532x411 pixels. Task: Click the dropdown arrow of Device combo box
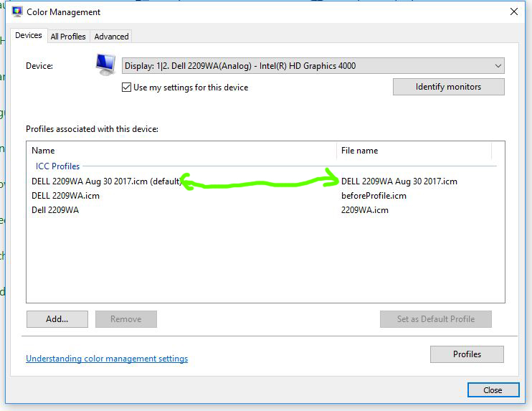(x=498, y=66)
